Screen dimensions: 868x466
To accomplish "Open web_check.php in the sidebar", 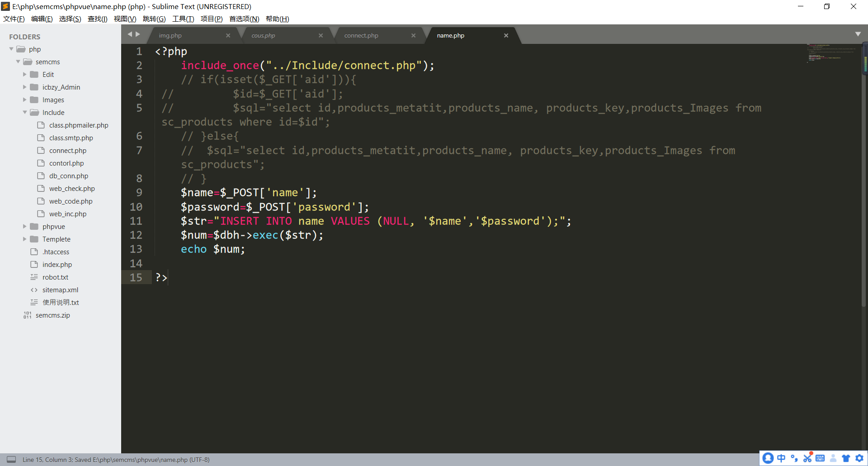I will click(x=72, y=188).
